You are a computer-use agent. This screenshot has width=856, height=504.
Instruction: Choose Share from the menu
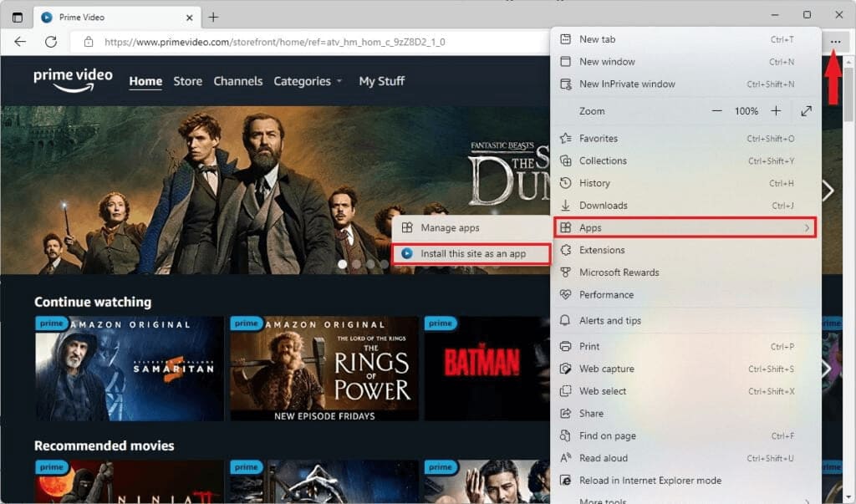(685, 414)
